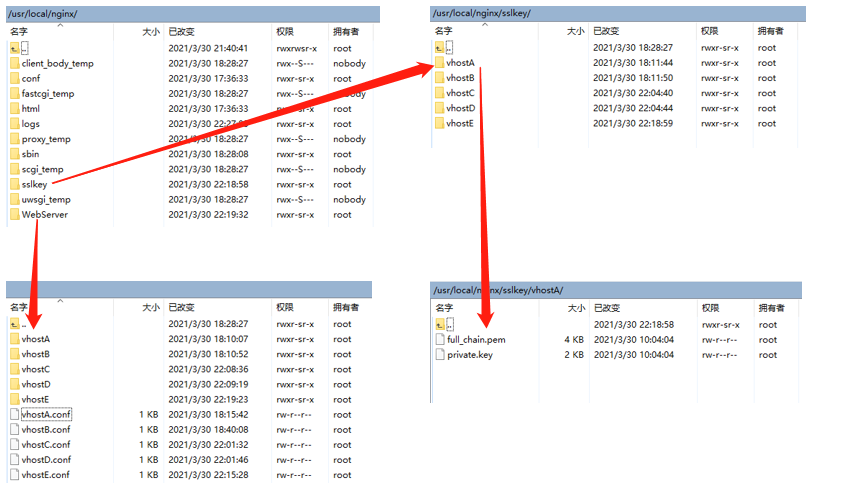Select the vhostB.conf file icon

(x=15, y=430)
